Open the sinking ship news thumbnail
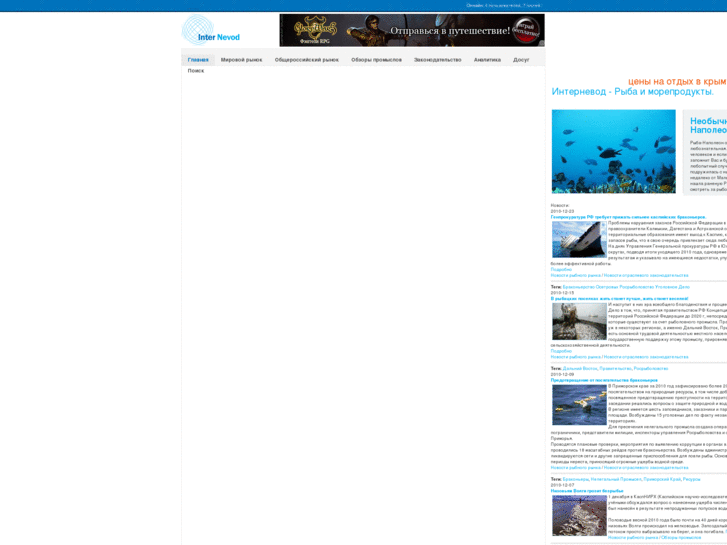727x545 pixels. pos(579,240)
